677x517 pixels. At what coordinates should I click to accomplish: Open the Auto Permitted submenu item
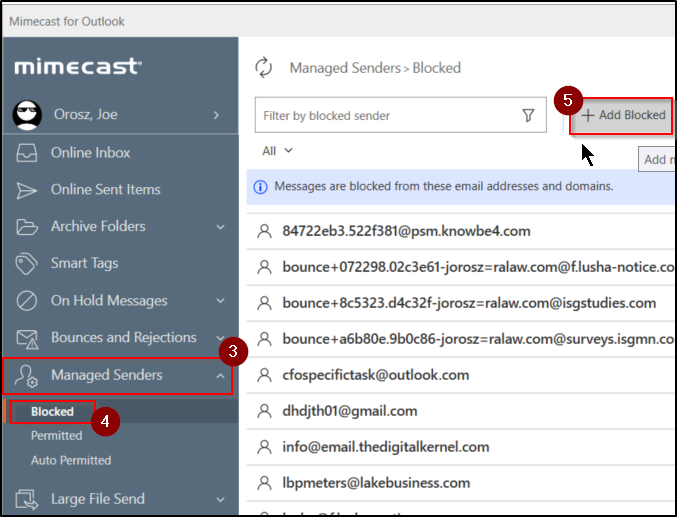(x=71, y=460)
